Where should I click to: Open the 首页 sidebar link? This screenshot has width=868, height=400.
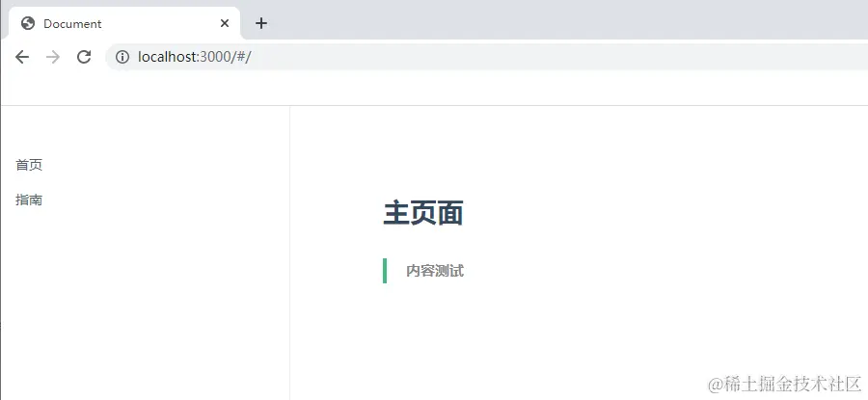pos(29,165)
